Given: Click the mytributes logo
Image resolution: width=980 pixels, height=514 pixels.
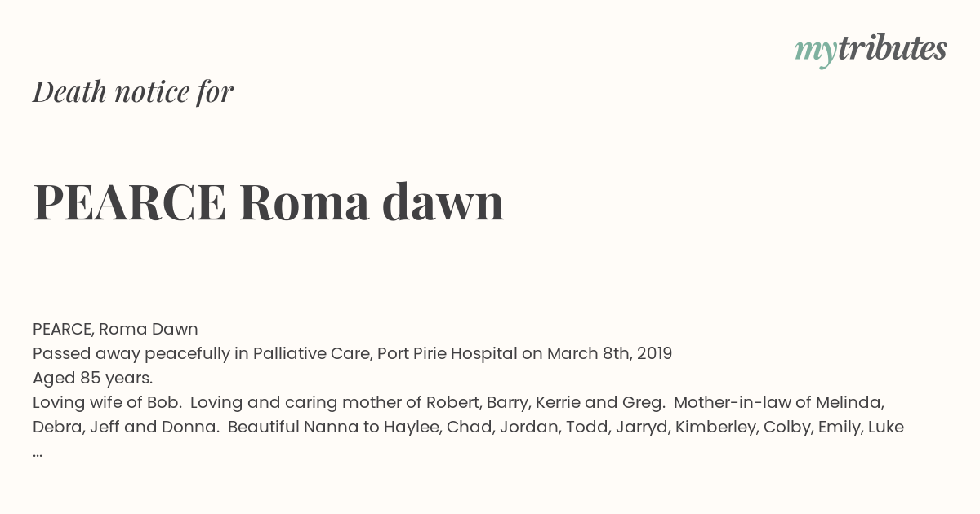Looking at the screenshot, I should 871,49.
